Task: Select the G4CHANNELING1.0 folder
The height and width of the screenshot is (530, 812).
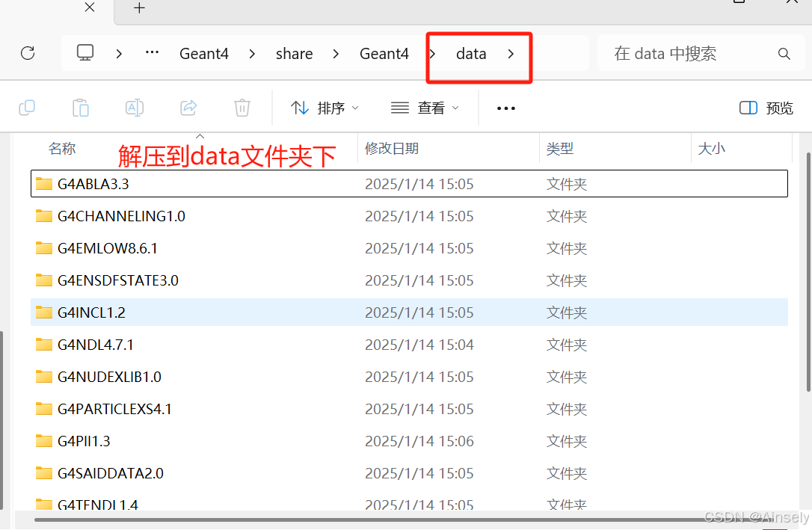Action: point(409,216)
